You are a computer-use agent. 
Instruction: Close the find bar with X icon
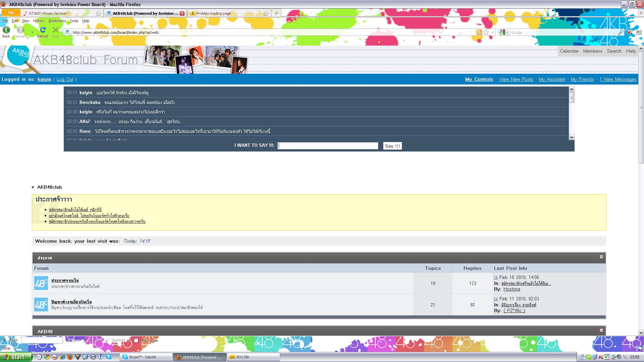point(4,340)
